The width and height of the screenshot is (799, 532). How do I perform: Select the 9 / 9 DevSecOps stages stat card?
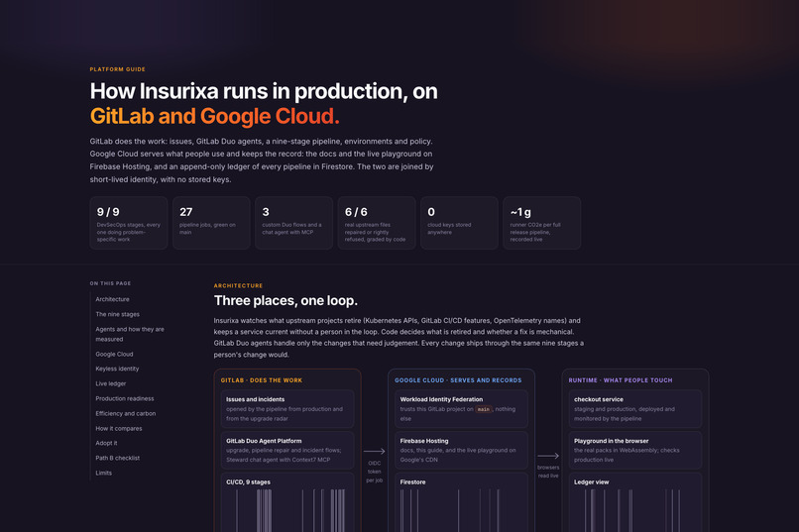(129, 223)
